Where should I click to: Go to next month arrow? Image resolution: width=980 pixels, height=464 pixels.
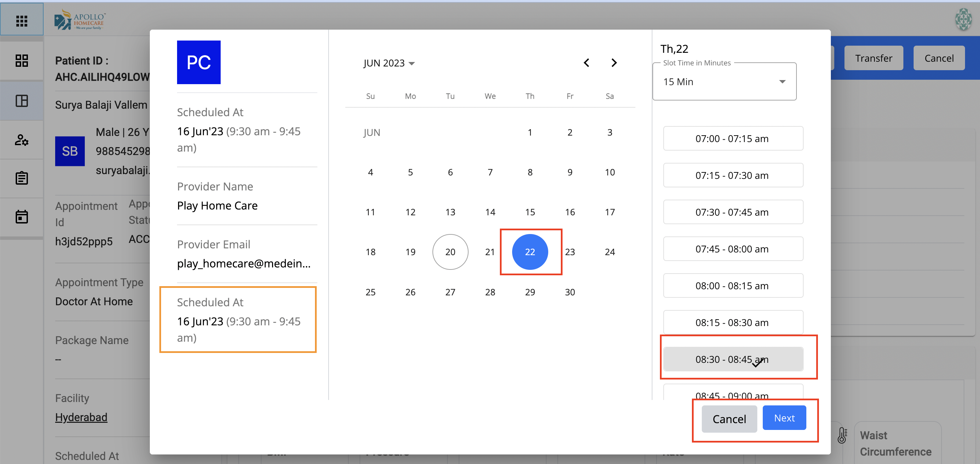click(614, 63)
